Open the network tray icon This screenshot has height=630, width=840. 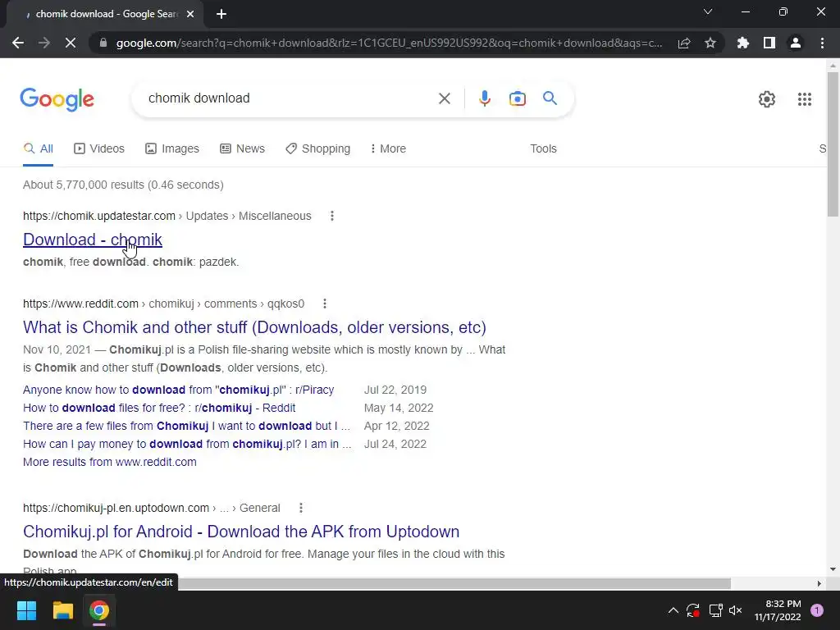pos(715,610)
